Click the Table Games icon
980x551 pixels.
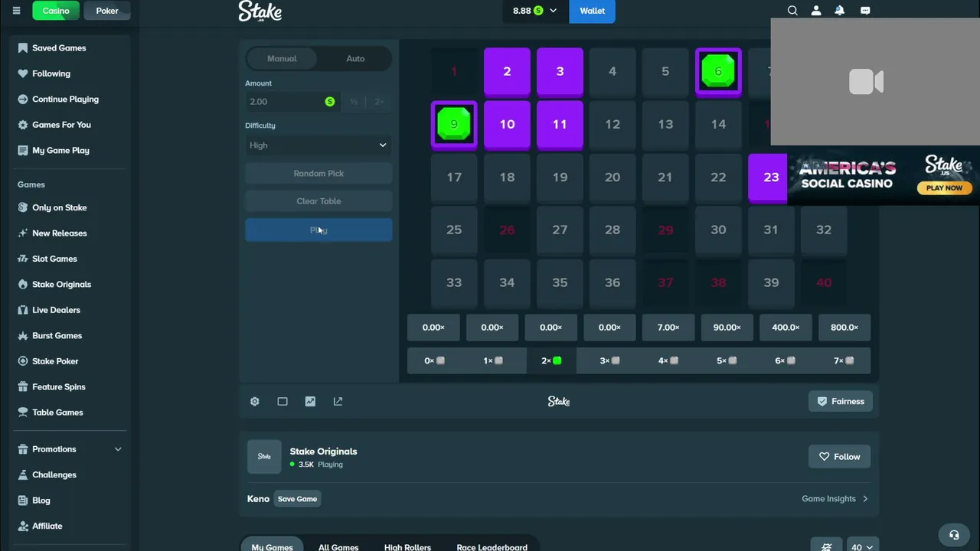point(23,412)
